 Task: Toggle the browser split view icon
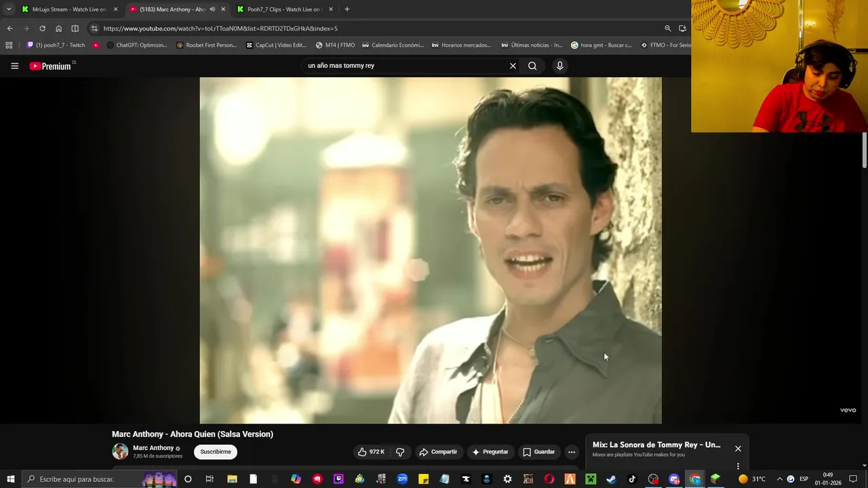click(x=75, y=28)
